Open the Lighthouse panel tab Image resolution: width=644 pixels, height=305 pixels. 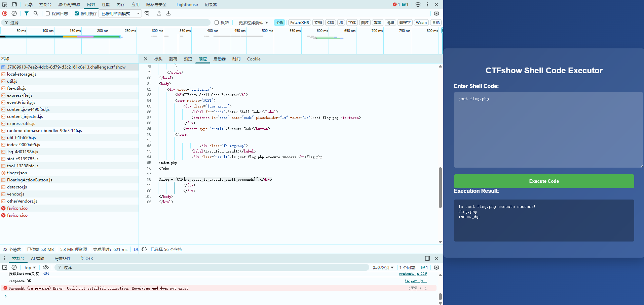pos(187,4)
